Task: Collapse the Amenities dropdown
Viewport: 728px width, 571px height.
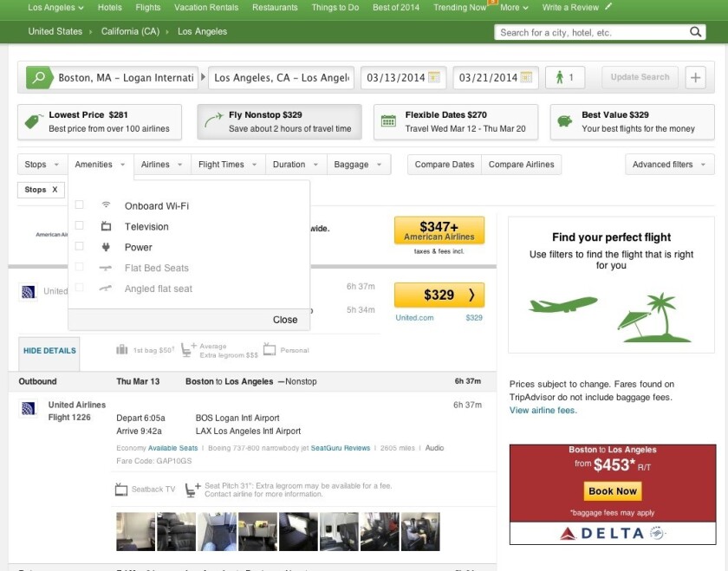Action: [x=101, y=165]
